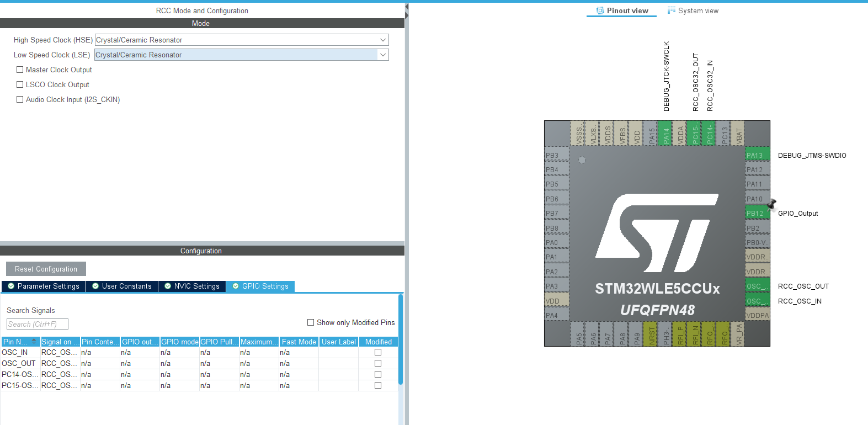868x425 pixels.
Task: Tick Modified checkbox for PC15-OS row
Action: [378, 385]
